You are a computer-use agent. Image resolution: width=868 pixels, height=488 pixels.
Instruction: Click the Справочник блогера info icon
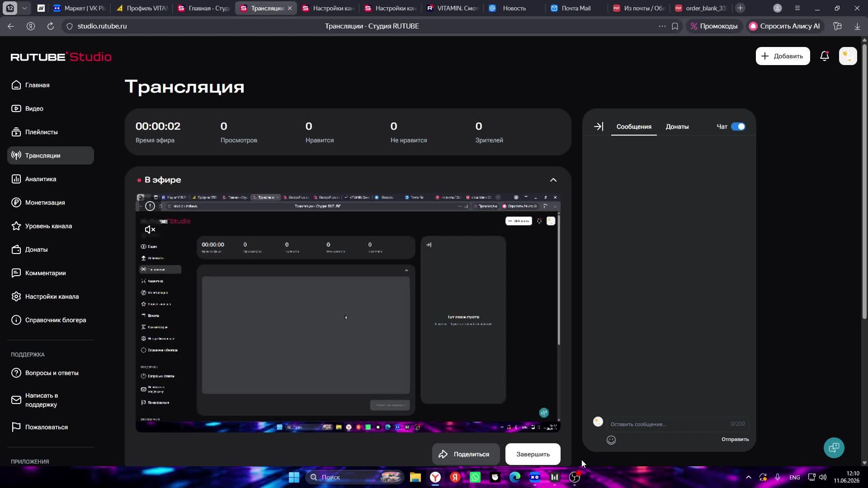[x=16, y=320]
